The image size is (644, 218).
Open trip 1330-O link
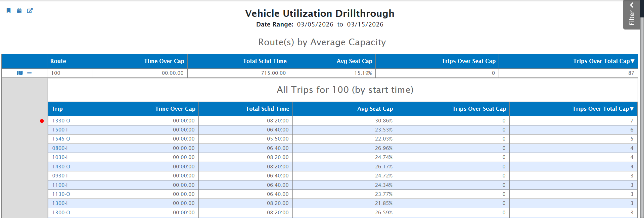[61, 121]
